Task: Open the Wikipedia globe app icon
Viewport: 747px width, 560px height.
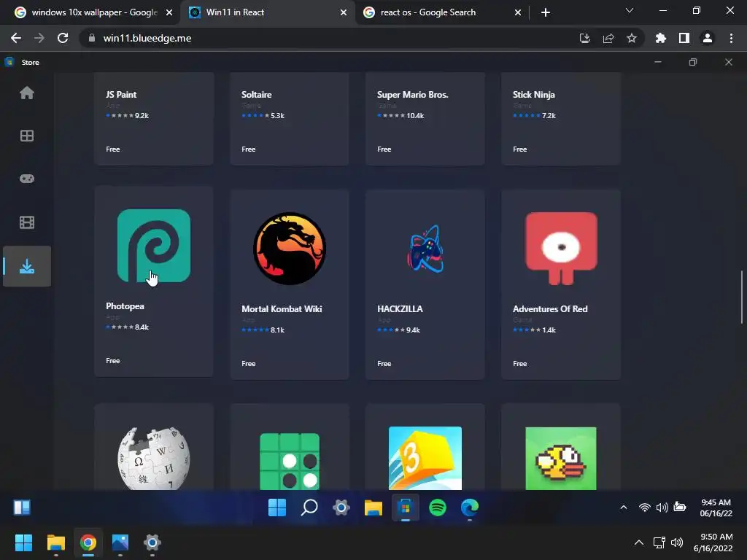Action: coord(153,459)
